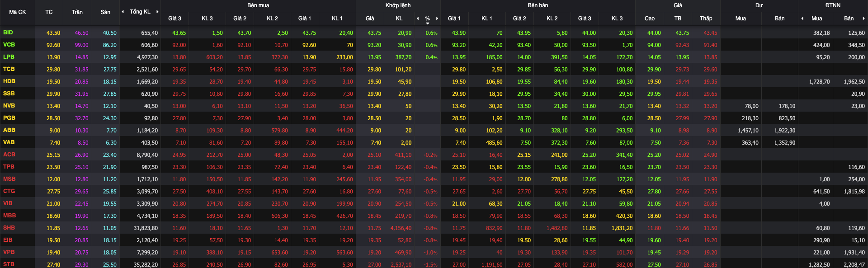Sort by the Mã CK column header
The height and width of the screenshot is (268, 868).
(18, 12)
